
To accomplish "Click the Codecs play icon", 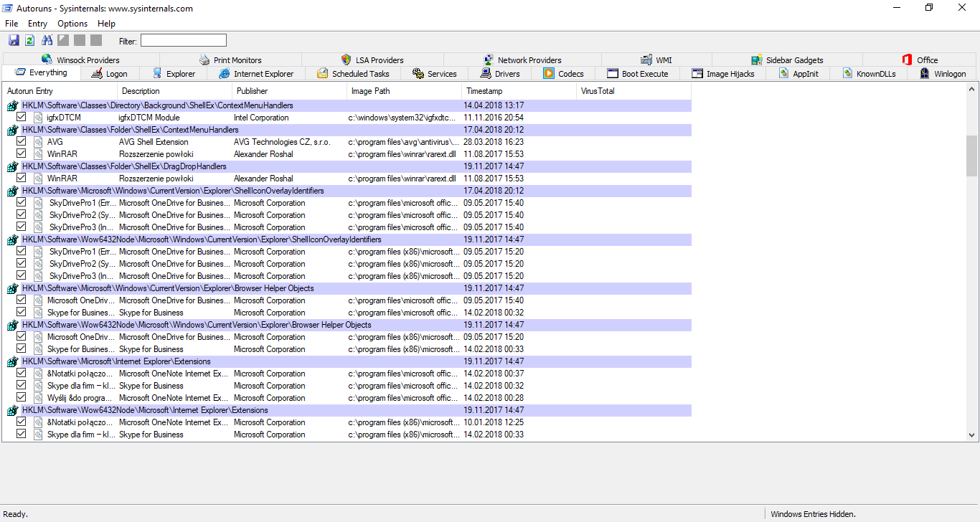I will click(x=549, y=73).
